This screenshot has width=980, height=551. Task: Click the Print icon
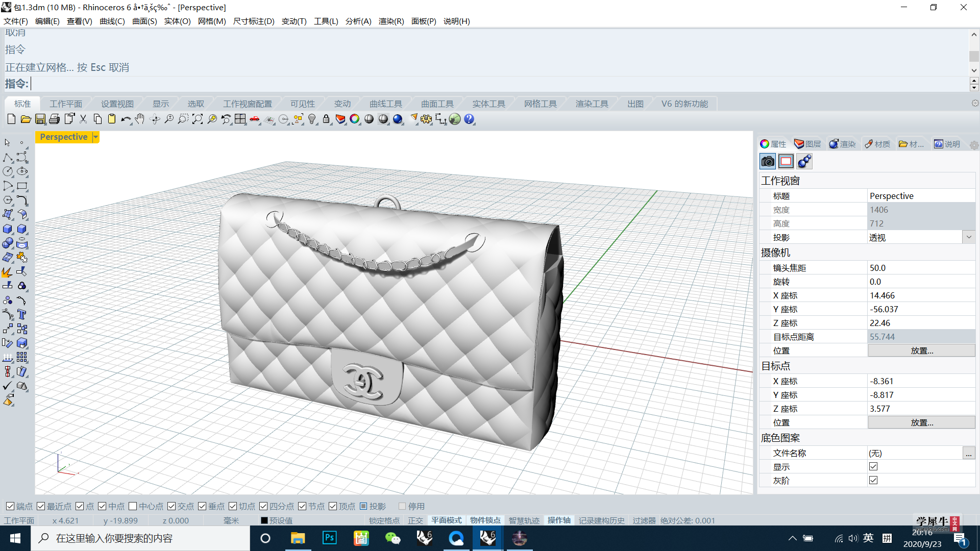pos(55,119)
